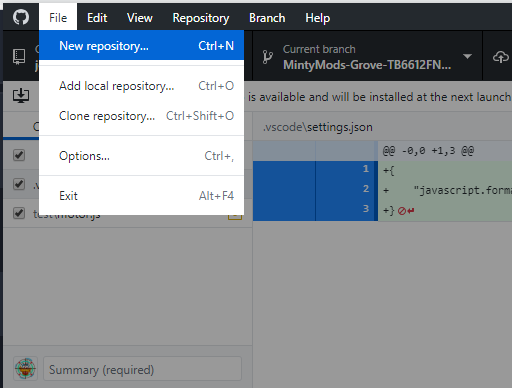Click the GitHub logo icon
Image resolution: width=512 pixels, height=388 pixels.
pyautogui.click(x=21, y=17)
